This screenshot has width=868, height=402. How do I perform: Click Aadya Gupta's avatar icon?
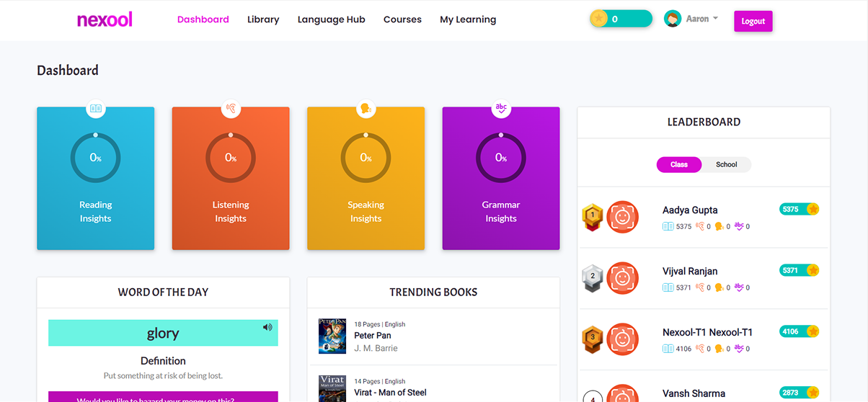623,217
